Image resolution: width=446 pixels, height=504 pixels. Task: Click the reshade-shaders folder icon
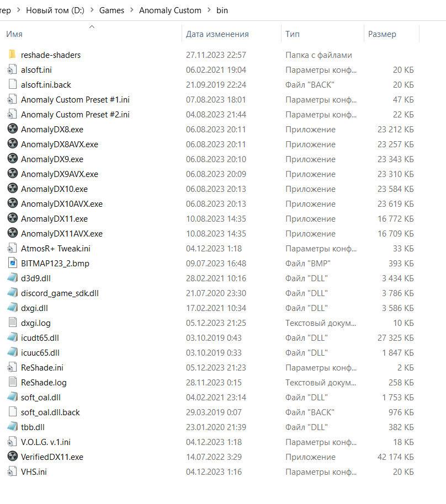12,55
